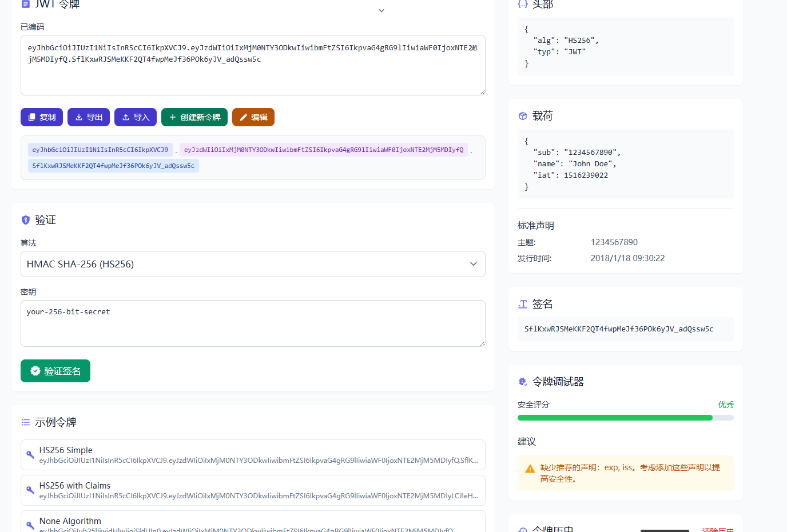Click the cube icon beside 载荷
The height and width of the screenshot is (532, 787).
pos(522,116)
